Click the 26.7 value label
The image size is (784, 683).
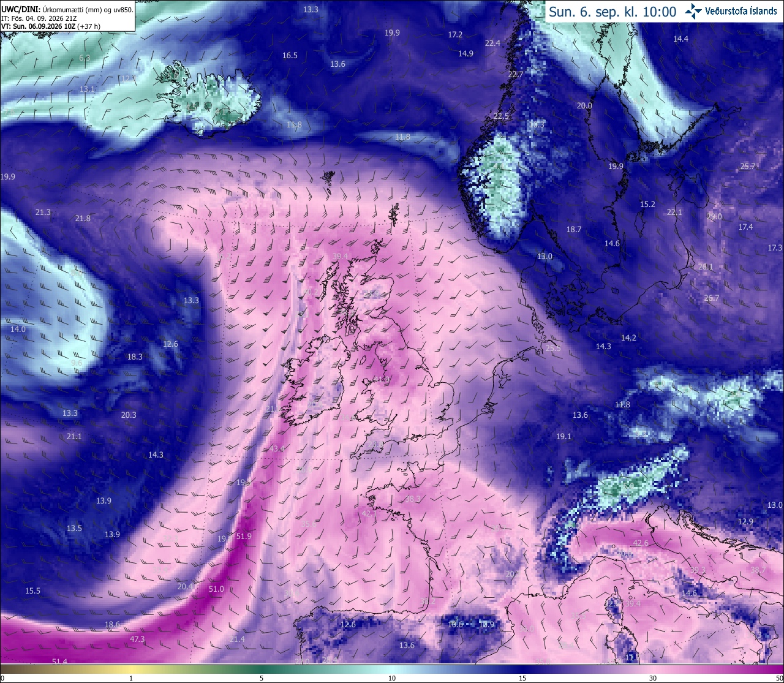(x=712, y=298)
